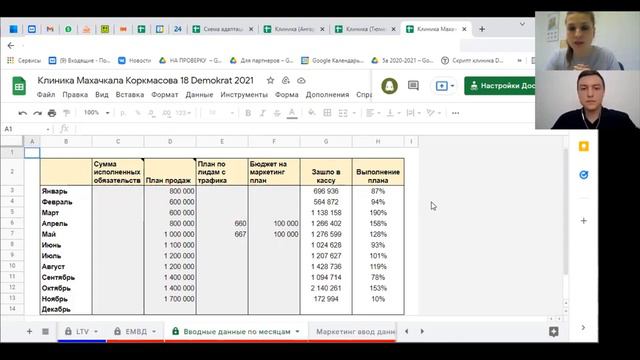Open the Дополнения menu
The width and height of the screenshot is (640, 360).
pos(327,95)
